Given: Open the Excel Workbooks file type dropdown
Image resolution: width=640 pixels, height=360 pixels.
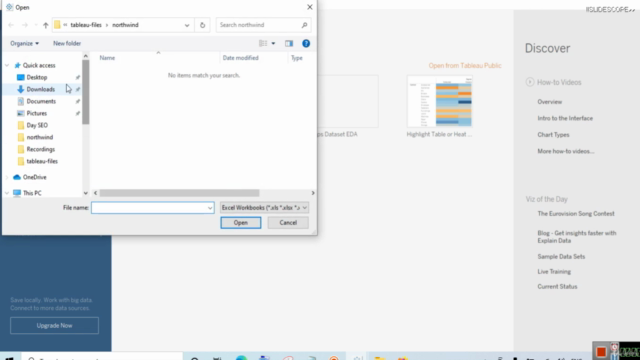Looking at the screenshot, I should pyautogui.click(x=264, y=208).
